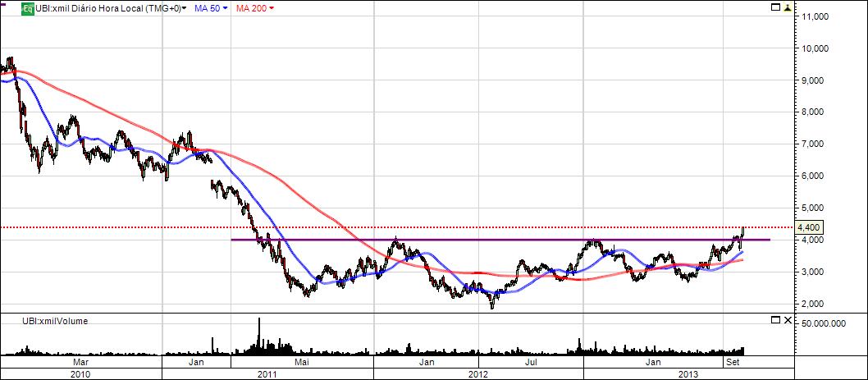The height and width of the screenshot is (380, 868).
Task: Maximize the price chart pane
Action: [x=775, y=7]
